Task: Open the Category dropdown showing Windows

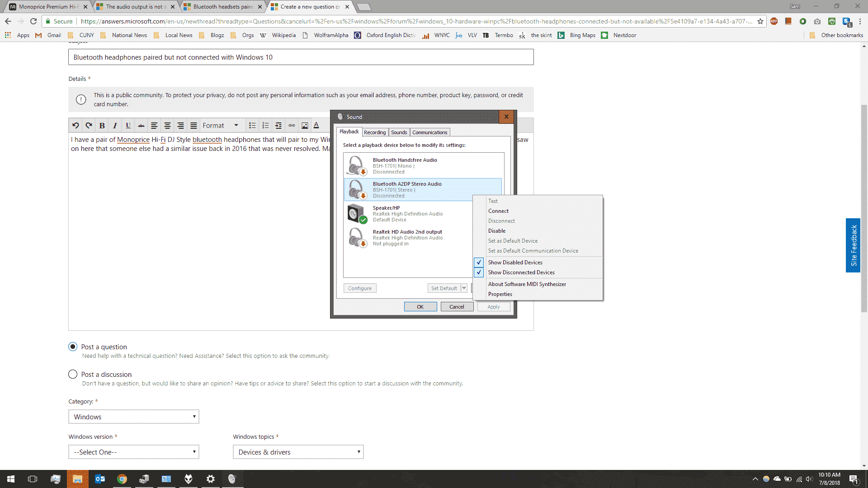Action: pos(134,417)
